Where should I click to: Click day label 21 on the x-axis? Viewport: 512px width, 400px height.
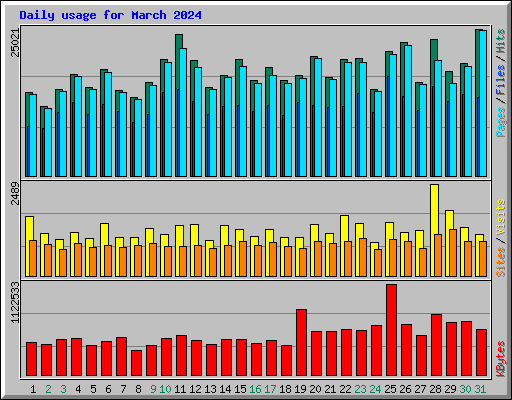(330, 389)
